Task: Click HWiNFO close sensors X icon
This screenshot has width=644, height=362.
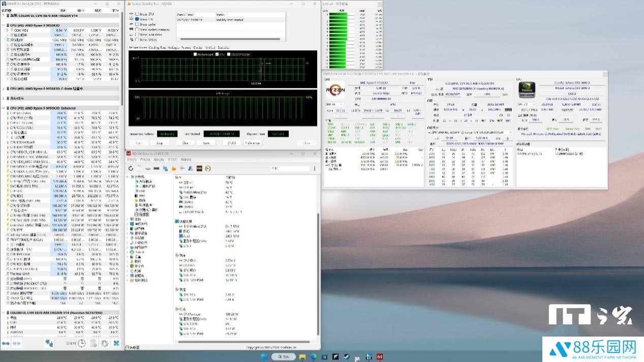Action: 116,343
